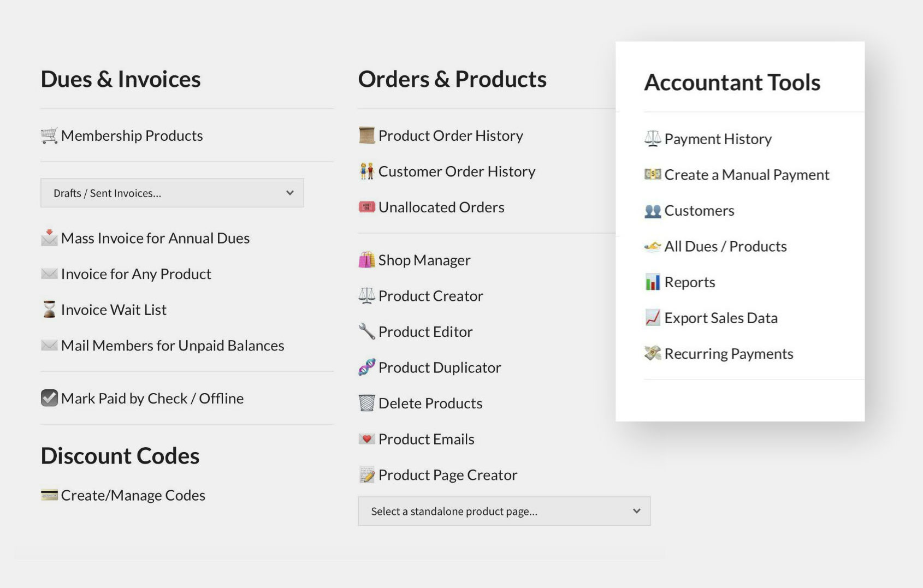Click the bar chart Reports icon
923x588 pixels.
click(653, 282)
